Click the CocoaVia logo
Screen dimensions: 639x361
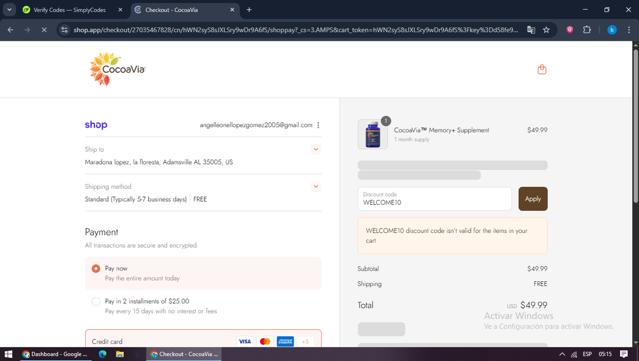pos(117,69)
